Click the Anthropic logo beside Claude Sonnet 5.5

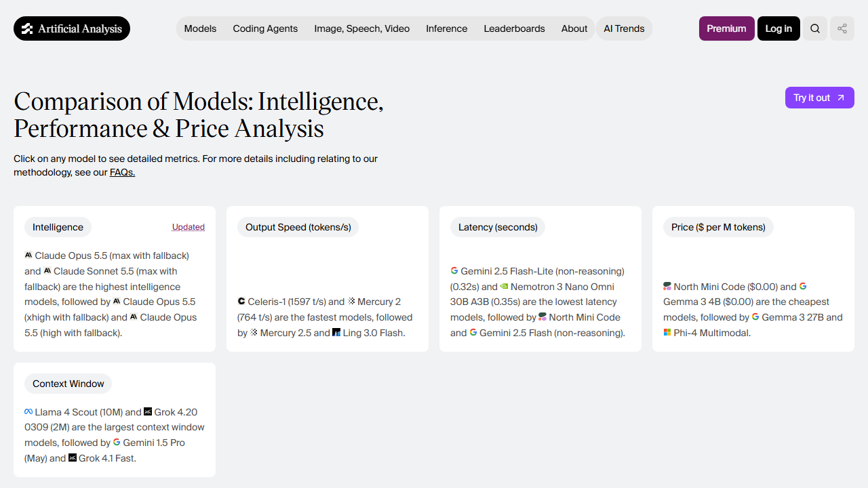tap(47, 271)
